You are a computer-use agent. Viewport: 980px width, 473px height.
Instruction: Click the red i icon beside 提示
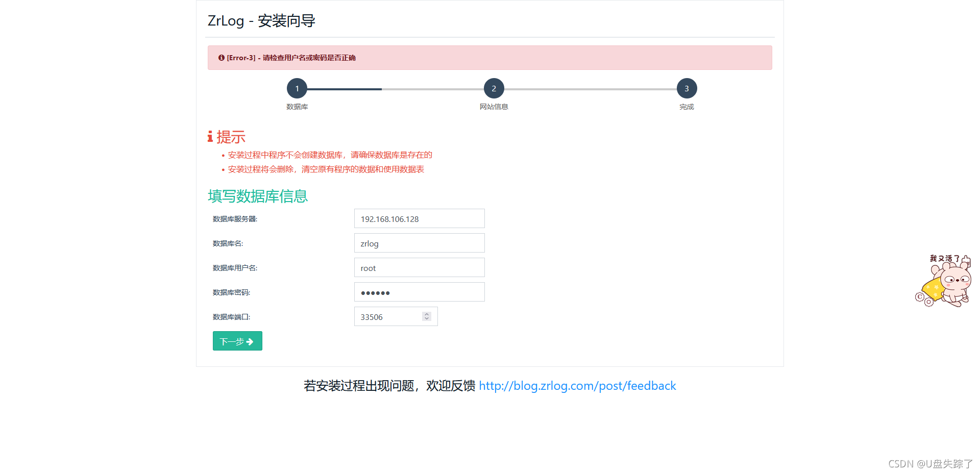pyautogui.click(x=210, y=137)
